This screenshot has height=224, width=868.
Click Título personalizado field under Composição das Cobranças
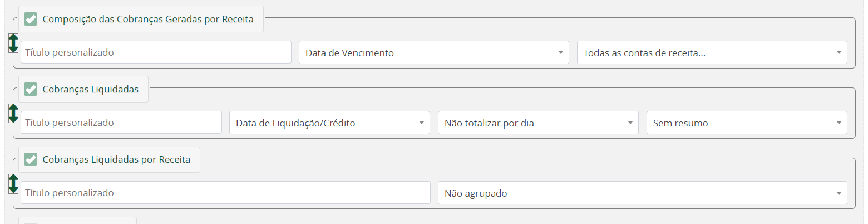156,52
